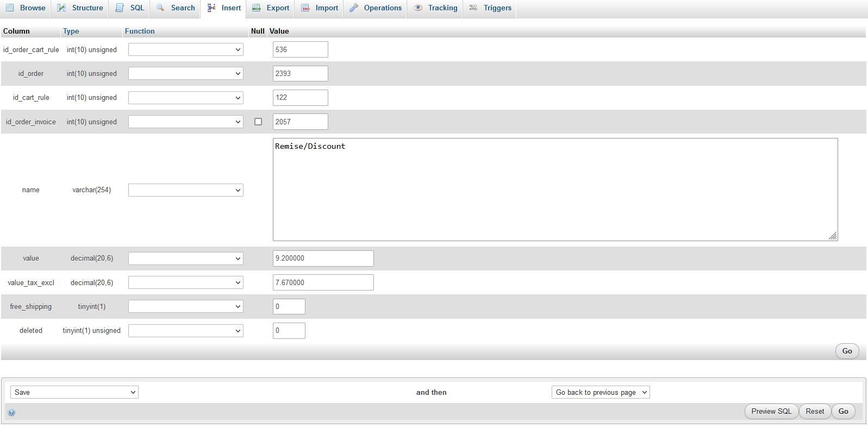
Task: Click the Value header text
Action: tap(279, 31)
